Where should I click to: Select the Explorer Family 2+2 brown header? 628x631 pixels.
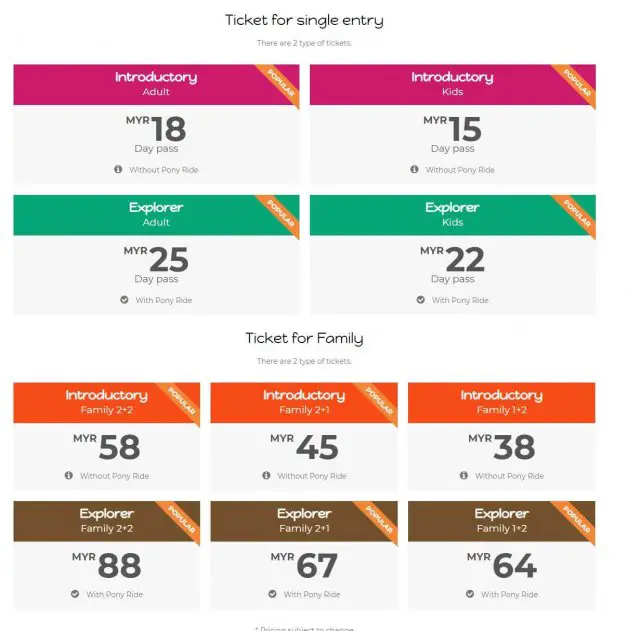(x=107, y=521)
